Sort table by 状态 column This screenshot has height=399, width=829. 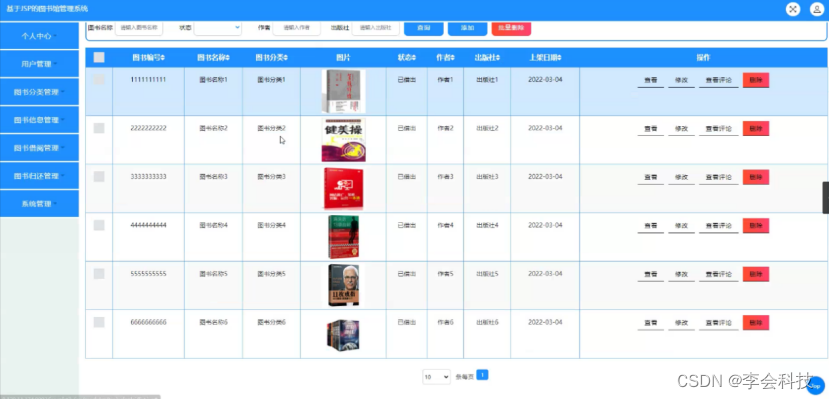(x=407, y=58)
